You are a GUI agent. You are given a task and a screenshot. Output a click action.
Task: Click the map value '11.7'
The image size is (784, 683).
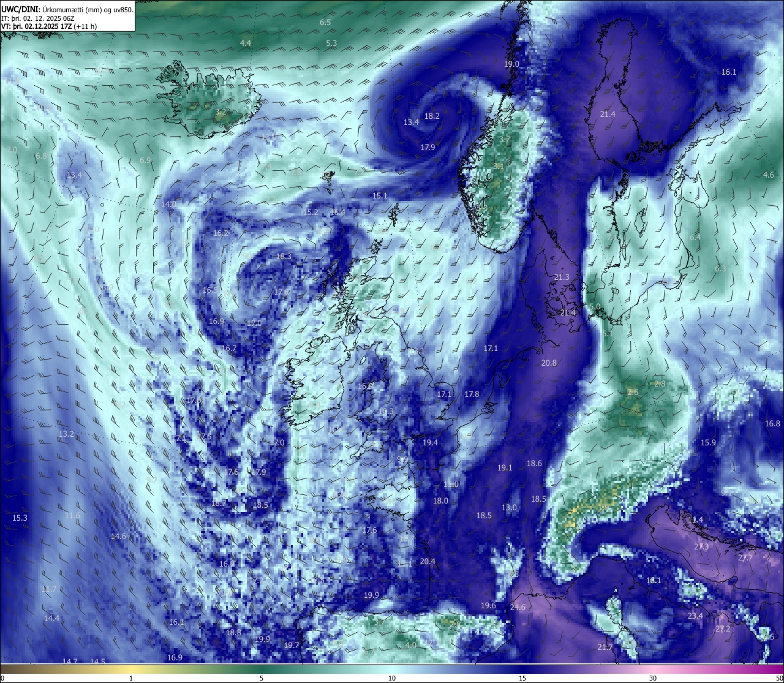pyautogui.click(x=49, y=589)
